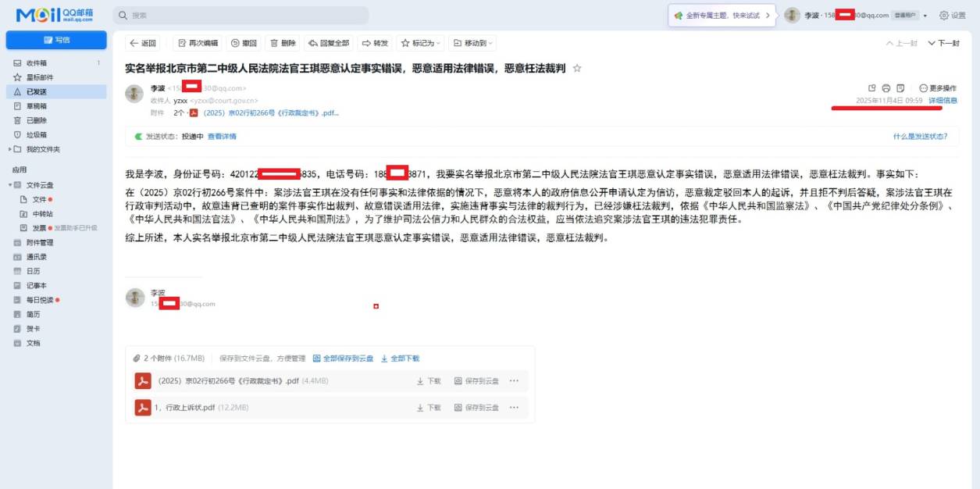Click the 删除 trash icon to delete email
Screen dimensions: 980x489
coord(273,44)
